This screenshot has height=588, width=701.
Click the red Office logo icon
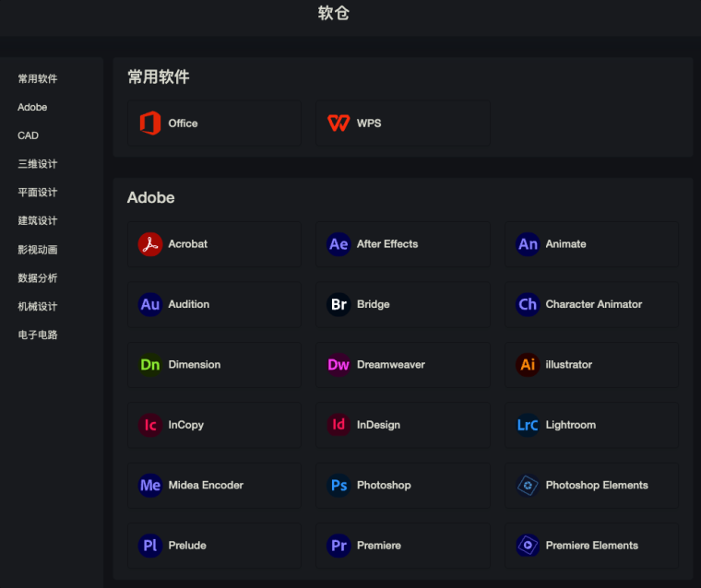pyautogui.click(x=150, y=123)
